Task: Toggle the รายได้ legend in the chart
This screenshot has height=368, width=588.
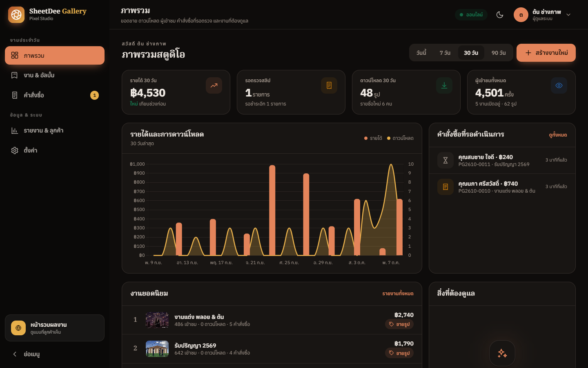Action: 373,138
